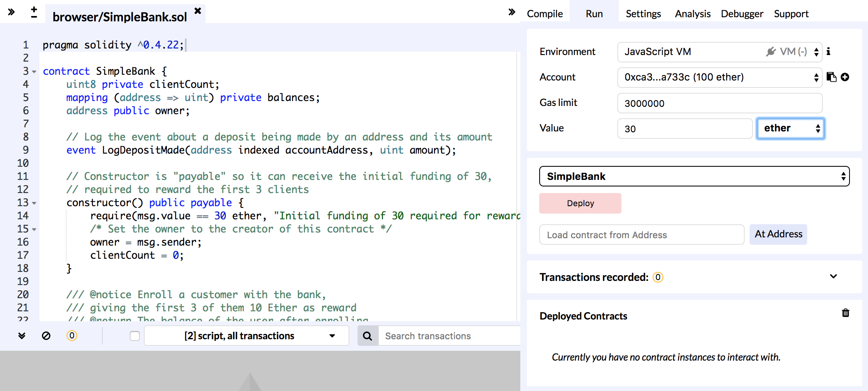Click the info icon next to Environment
868x391 pixels.
point(829,51)
